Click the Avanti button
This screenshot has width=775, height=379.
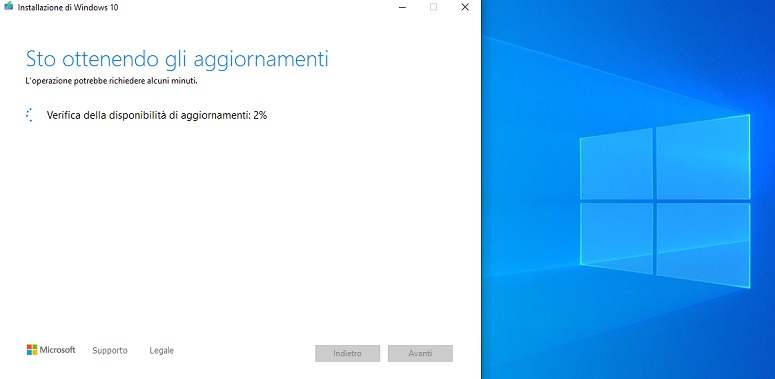point(420,353)
